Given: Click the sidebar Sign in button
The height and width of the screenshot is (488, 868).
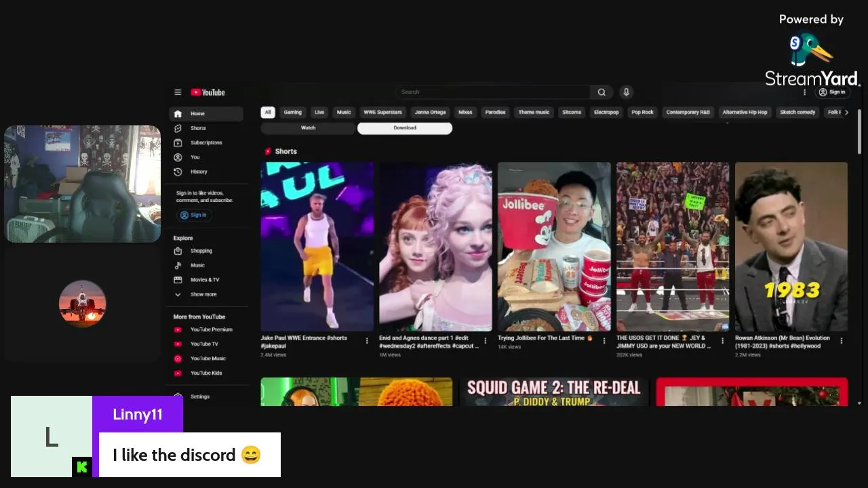Looking at the screenshot, I should coord(195,215).
